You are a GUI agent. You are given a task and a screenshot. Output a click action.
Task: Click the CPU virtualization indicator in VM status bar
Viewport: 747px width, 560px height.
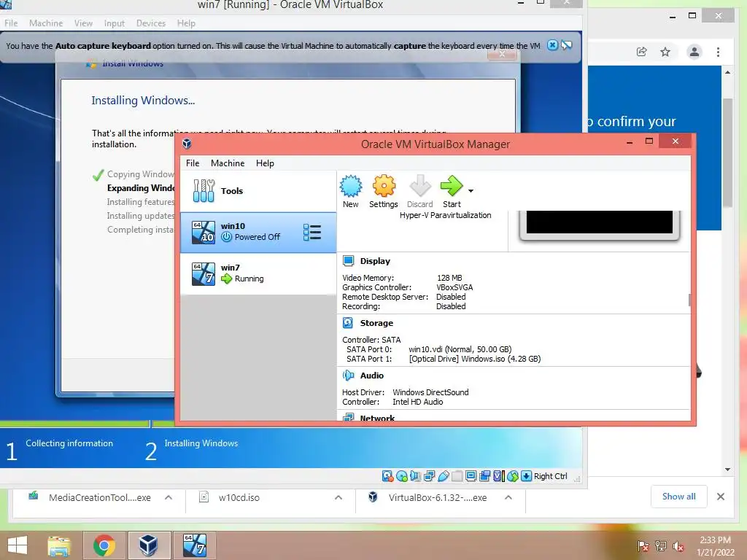point(498,476)
